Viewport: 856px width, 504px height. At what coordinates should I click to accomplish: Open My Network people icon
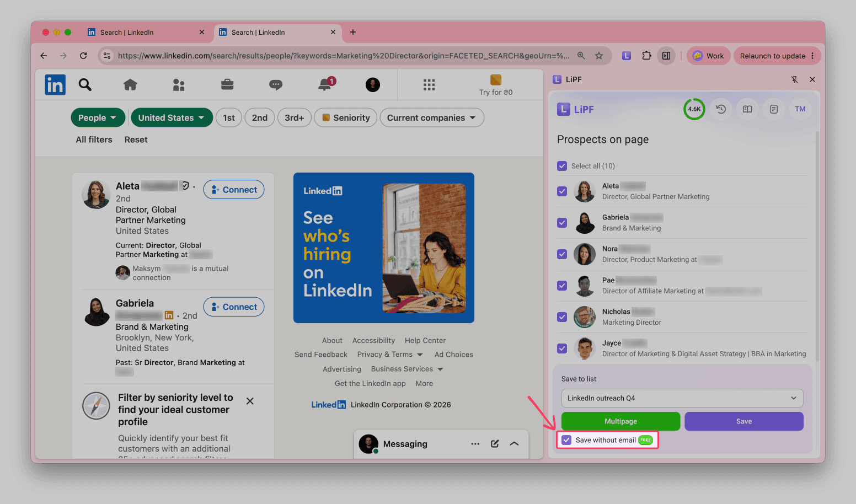pos(179,84)
